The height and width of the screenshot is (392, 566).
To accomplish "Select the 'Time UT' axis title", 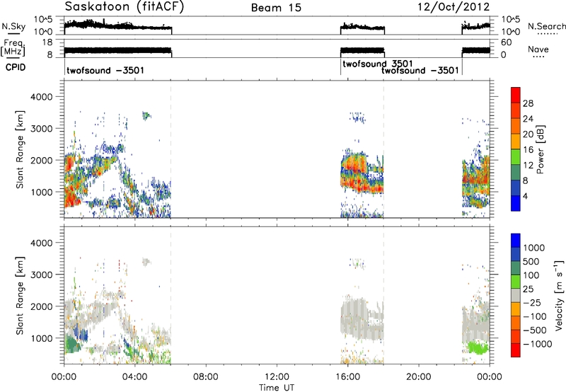I will (277, 388).
